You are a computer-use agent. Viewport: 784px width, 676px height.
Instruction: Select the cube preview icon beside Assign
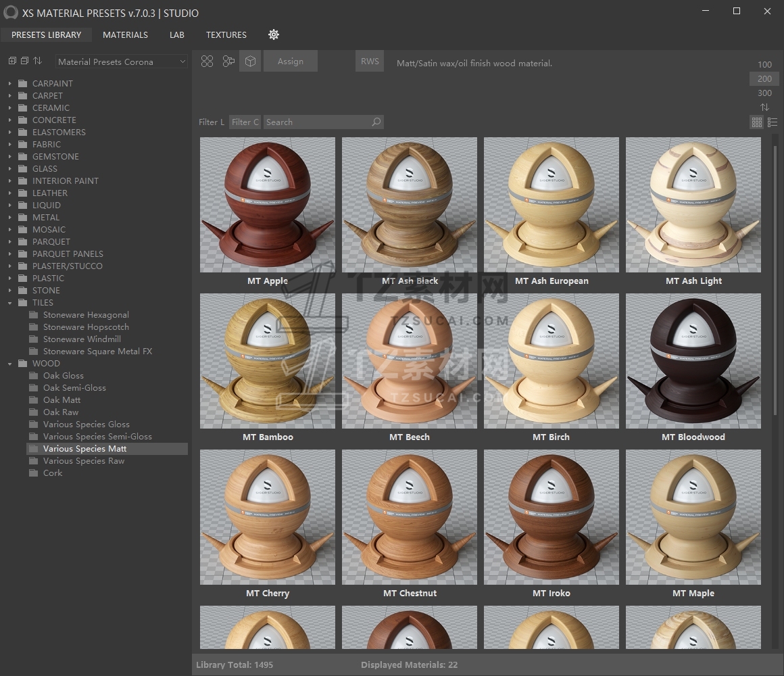click(250, 62)
